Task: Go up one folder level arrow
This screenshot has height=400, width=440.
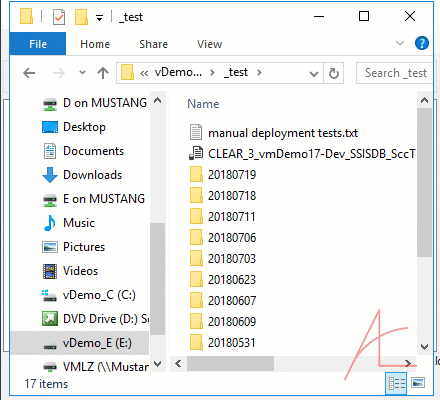Action: point(103,73)
